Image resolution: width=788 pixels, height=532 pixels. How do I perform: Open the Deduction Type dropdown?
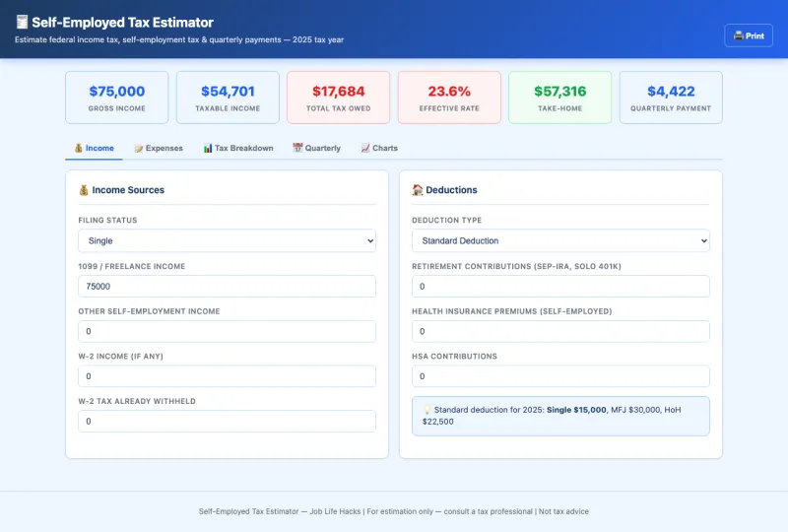560,240
